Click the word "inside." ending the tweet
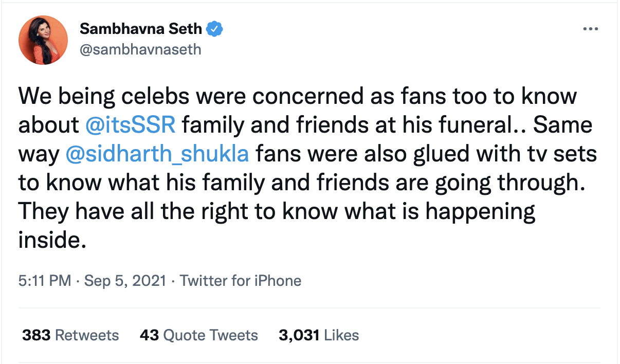620x364 pixels. [x=51, y=241]
